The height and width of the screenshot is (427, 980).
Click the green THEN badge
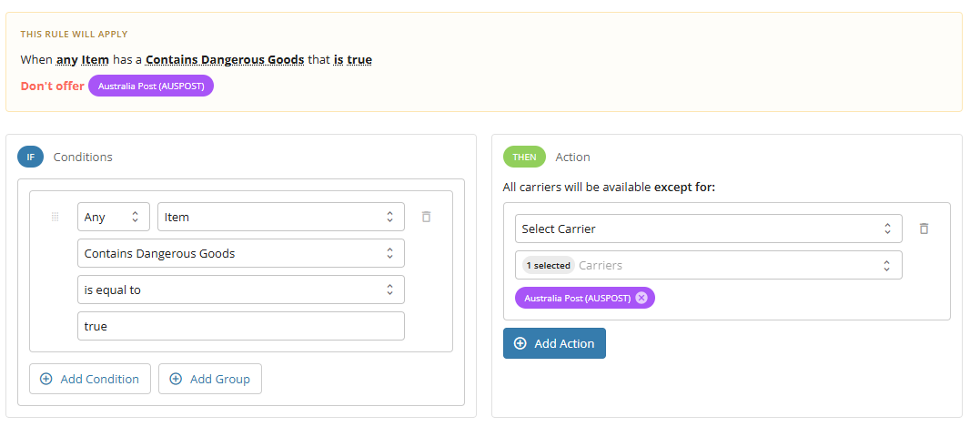pyautogui.click(x=524, y=157)
